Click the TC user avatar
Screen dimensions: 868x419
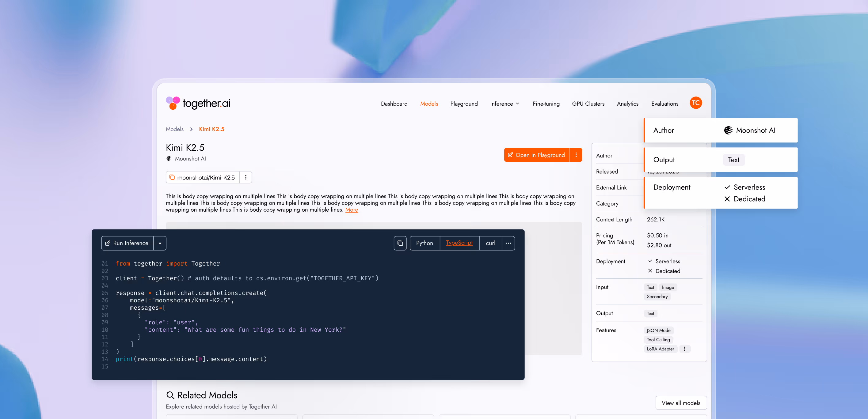pos(695,103)
